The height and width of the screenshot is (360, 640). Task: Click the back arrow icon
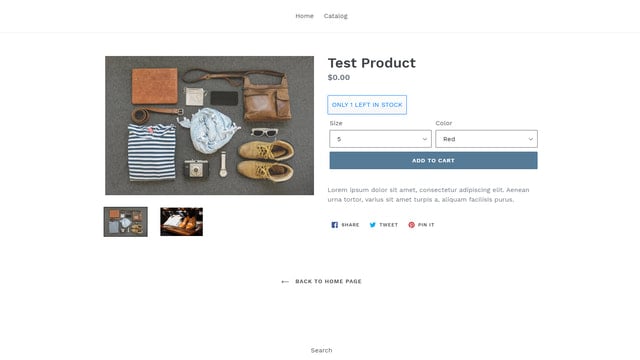click(x=285, y=282)
